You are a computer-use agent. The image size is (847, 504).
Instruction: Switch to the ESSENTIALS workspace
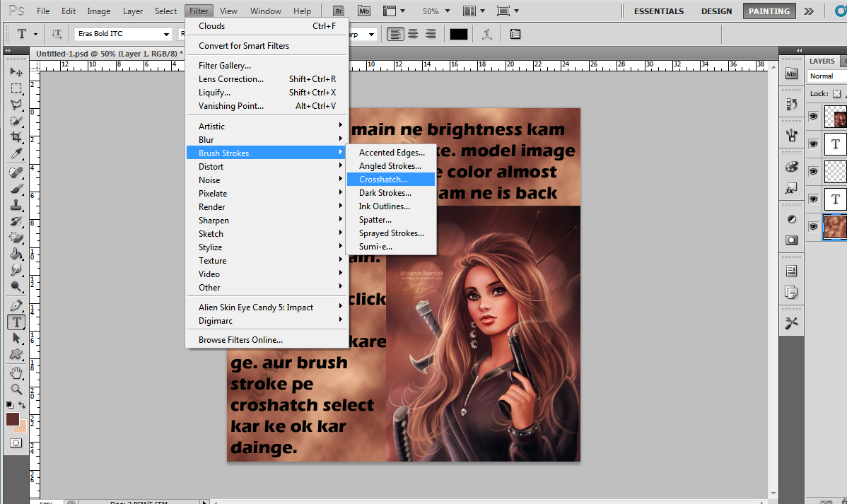(658, 11)
